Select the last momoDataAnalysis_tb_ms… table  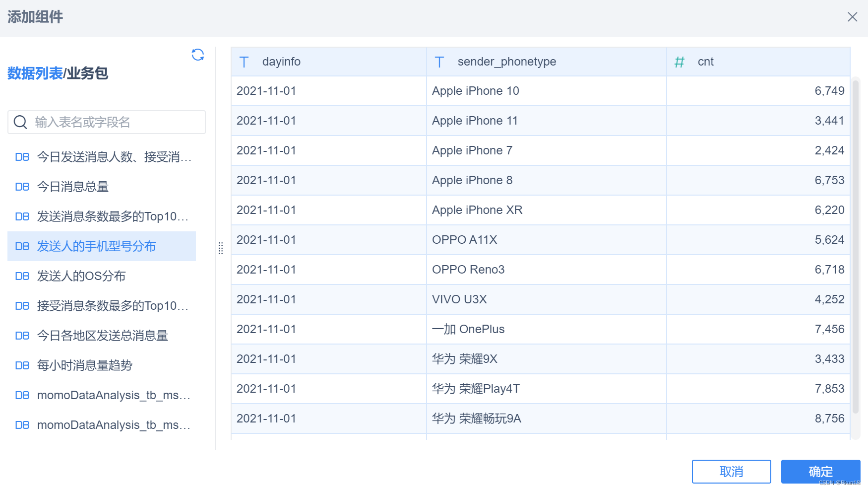[x=102, y=425]
